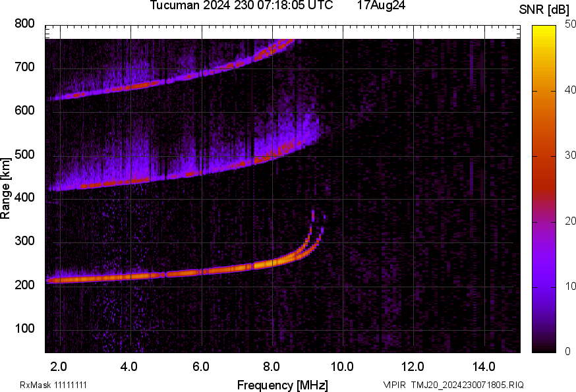Click the VIPIR TMJ20 filename label
Screen dimensions: 576x392
[453, 385]
